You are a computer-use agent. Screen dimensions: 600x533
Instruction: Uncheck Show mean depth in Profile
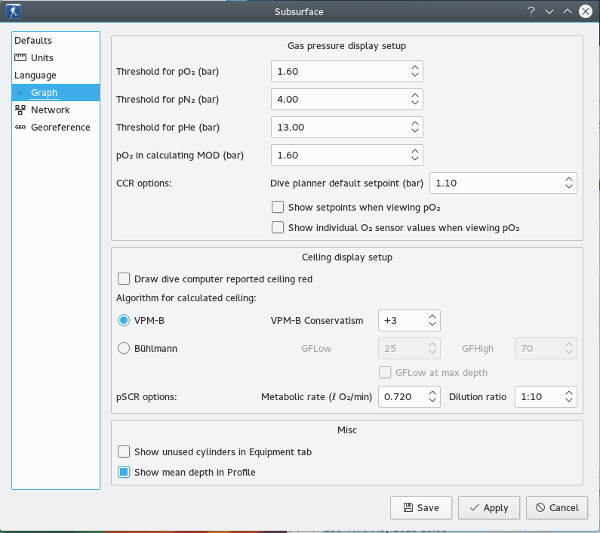point(124,472)
